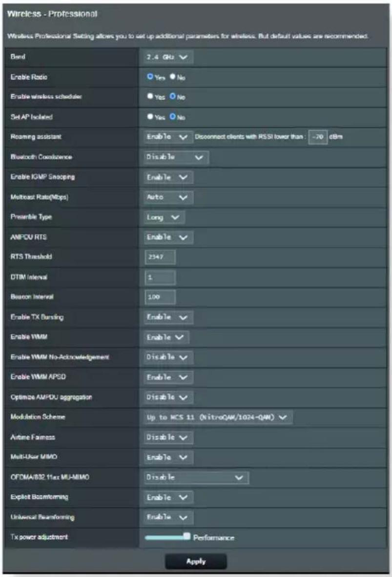This screenshot has width=392, height=577.
Task: Select Yes for Enable Radio
Action: (150, 77)
